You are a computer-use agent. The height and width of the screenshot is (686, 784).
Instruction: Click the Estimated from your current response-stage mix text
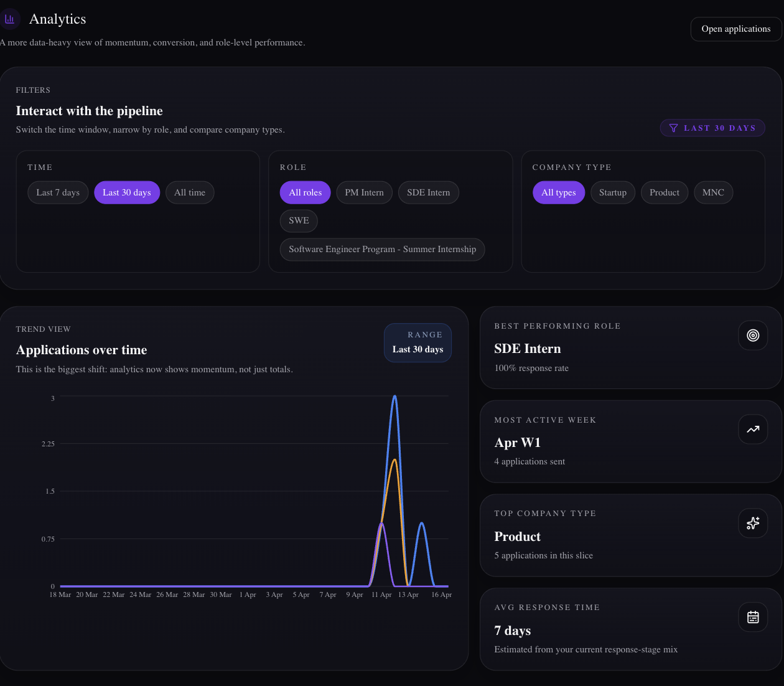point(586,649)
